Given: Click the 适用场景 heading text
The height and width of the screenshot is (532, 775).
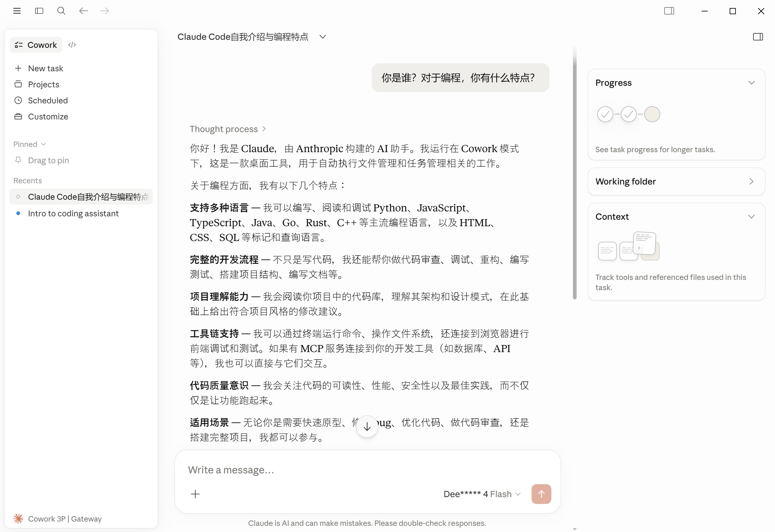Looking at the screenshot, I should coord(209,422).
